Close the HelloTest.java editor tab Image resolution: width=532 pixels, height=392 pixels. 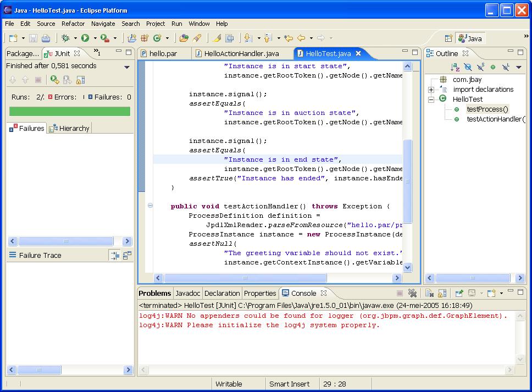tap(358, 53)
